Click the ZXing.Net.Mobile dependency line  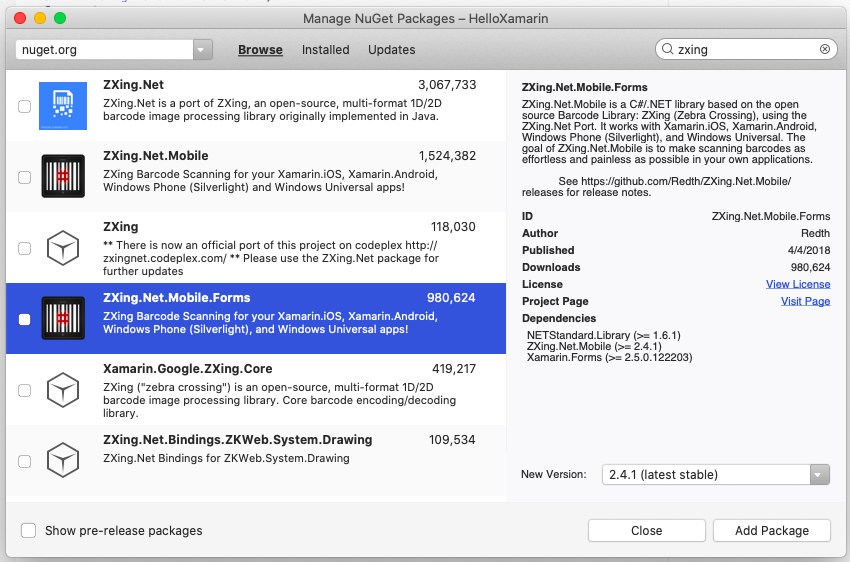click(x=594, y=346)
